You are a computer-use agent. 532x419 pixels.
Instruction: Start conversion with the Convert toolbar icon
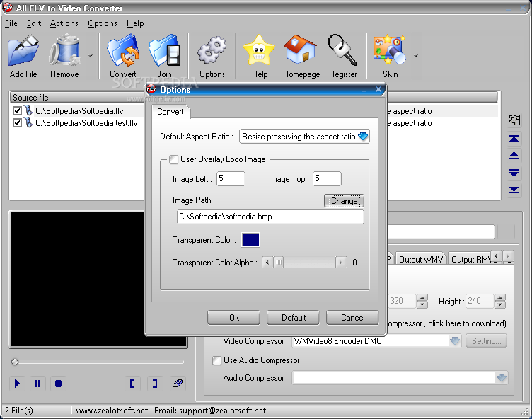(123, 51)
